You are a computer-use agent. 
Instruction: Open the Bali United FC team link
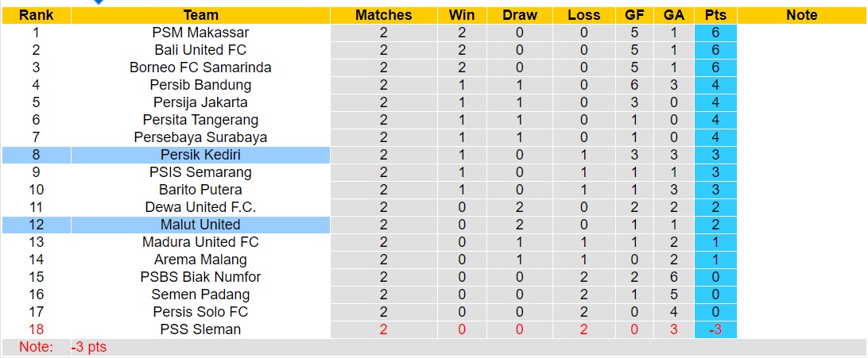(x=200, y=50)
